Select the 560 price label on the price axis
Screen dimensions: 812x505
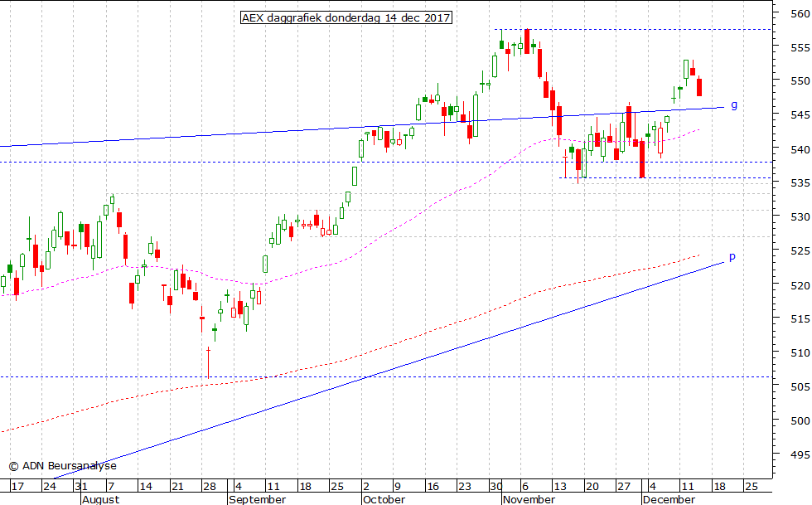coord(800,14)
